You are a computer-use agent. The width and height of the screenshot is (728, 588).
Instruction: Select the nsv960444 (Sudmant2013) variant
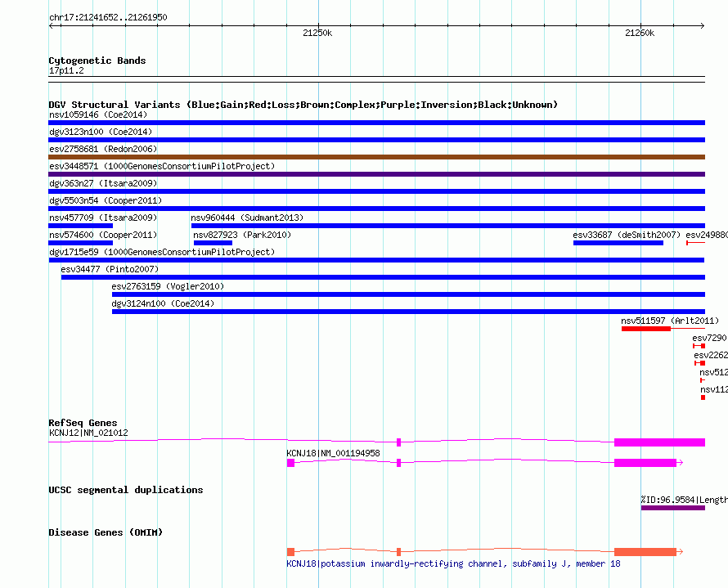[x=448, y=226]
